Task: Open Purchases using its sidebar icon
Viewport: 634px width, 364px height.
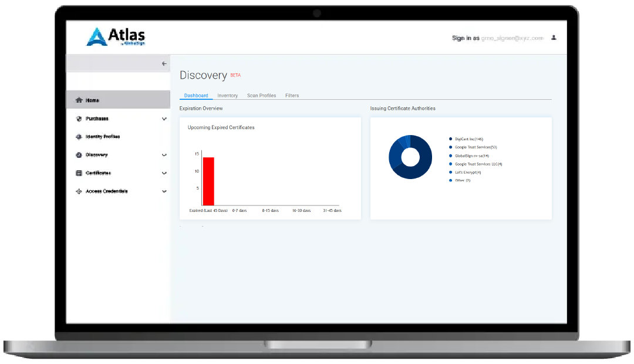Action: (79, 119)
